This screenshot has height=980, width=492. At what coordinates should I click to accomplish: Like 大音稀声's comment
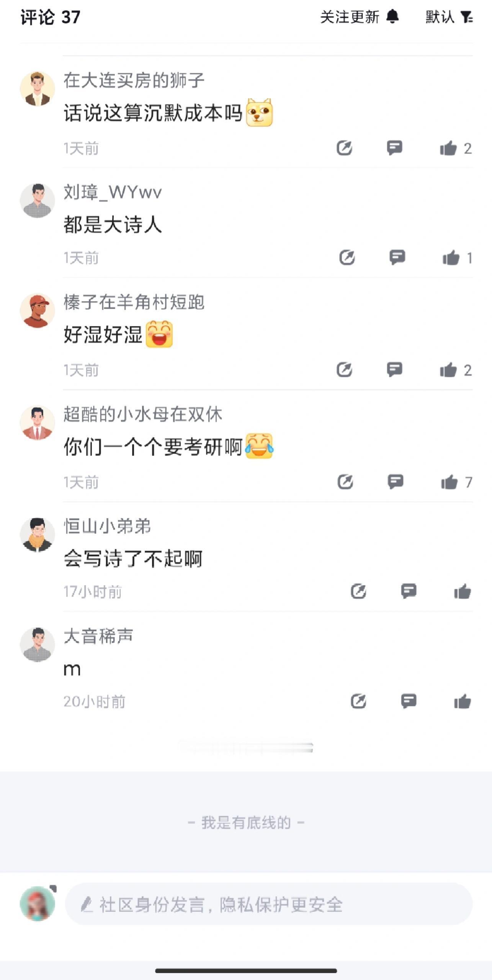point(463,701)
